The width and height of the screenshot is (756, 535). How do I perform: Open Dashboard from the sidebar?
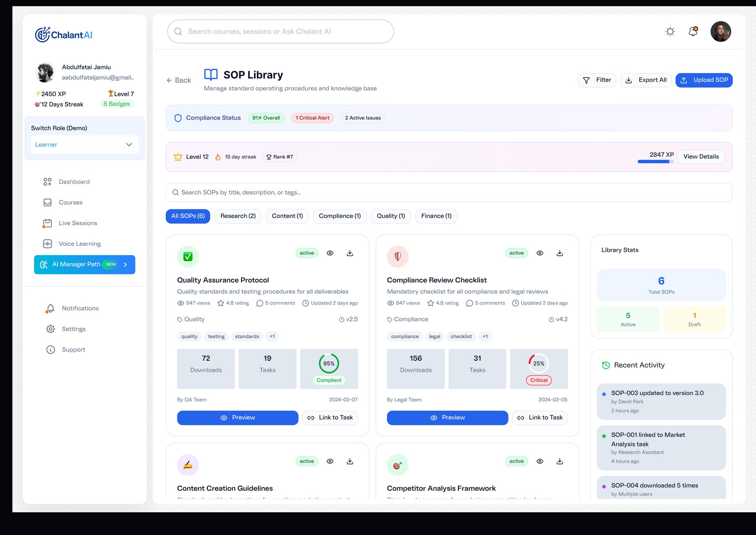pos(74,182)
